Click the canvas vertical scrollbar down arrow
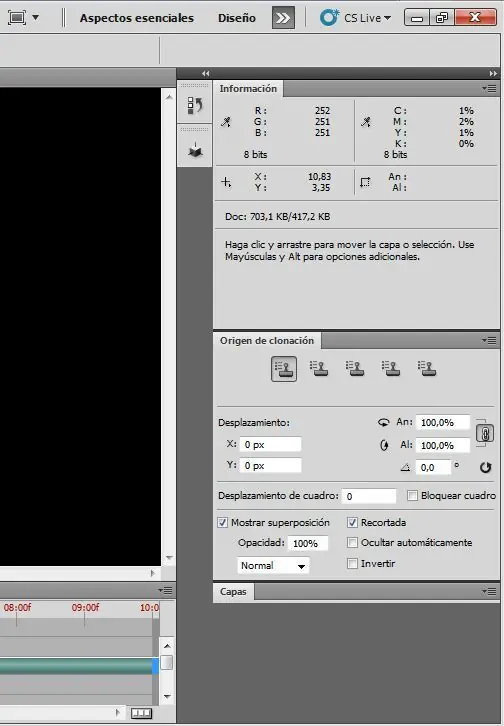504x726 pixels. (169, 557)
